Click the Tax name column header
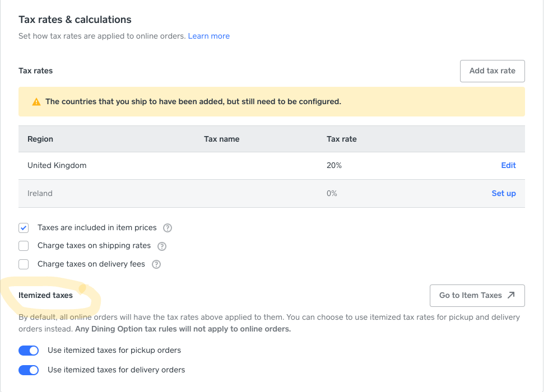This screenshot has width=548, height=392. point(221,139)
